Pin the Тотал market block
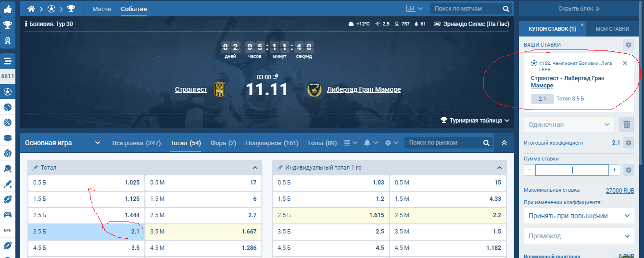 pos(36,168)
